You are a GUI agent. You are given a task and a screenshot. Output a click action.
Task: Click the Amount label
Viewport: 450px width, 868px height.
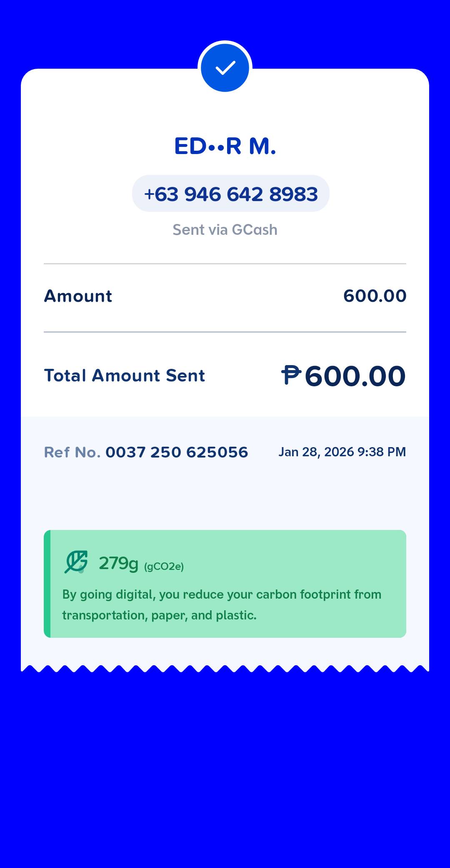pyautogui.click(x=78, y=296)
